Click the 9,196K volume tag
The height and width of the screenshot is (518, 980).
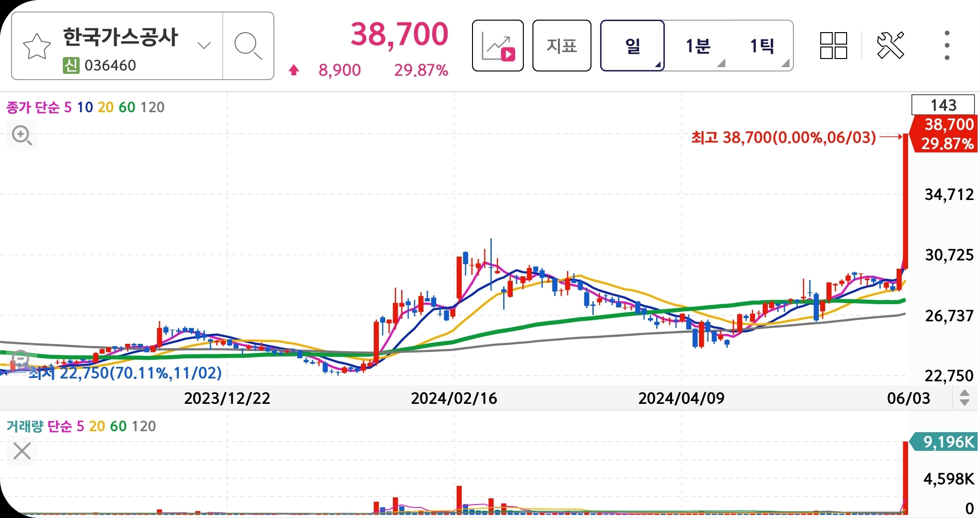tap(944, 442)
